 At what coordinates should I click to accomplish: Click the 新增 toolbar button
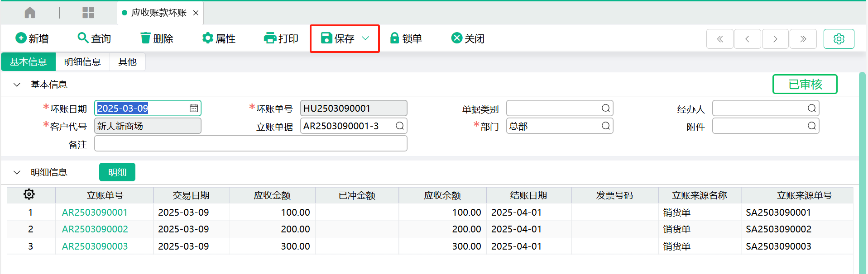click(x=32, y=38)
